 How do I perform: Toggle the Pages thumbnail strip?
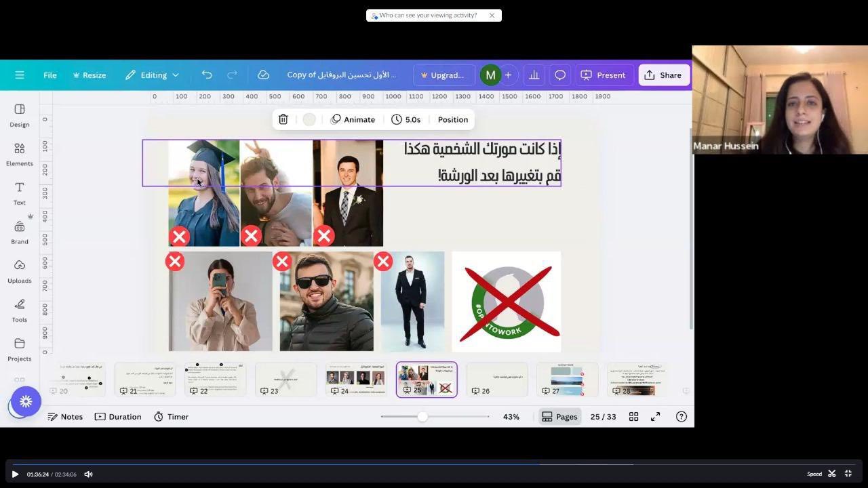pos(559,417)
